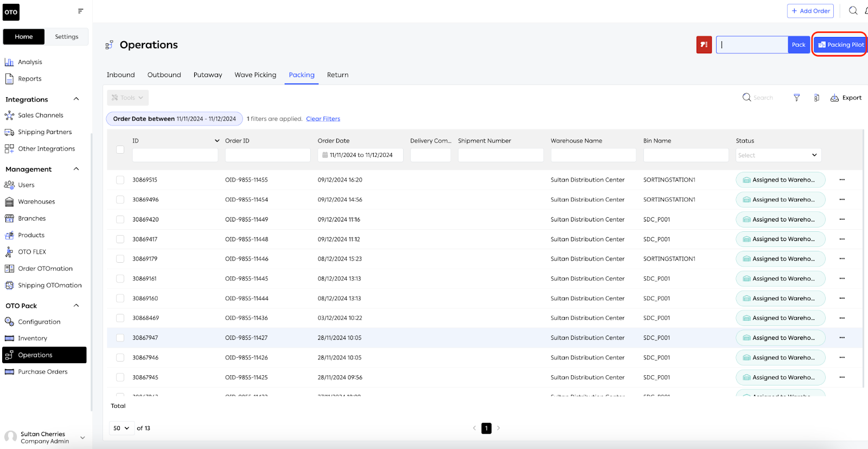Click the column settings icon beside Export
This screenshot has width=868, height=449.
(816, 98)
